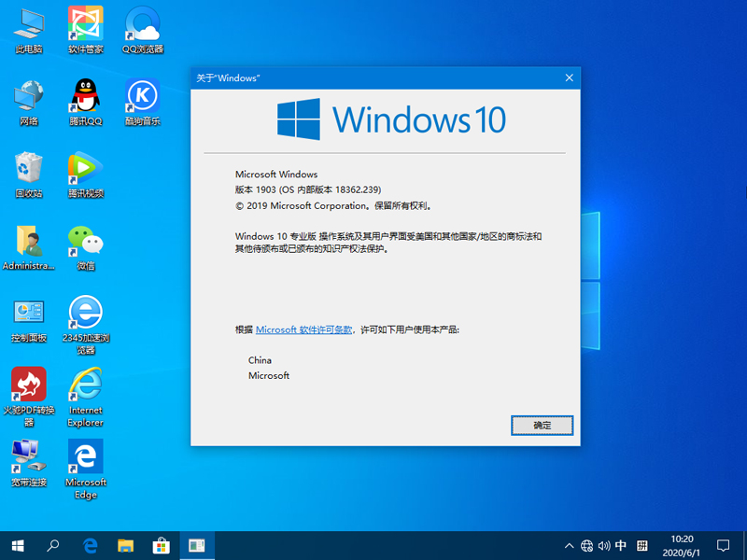Open the IME keyboard grid tray icon
The width and height of the screenshot is (747, 560).
[641, 546]
